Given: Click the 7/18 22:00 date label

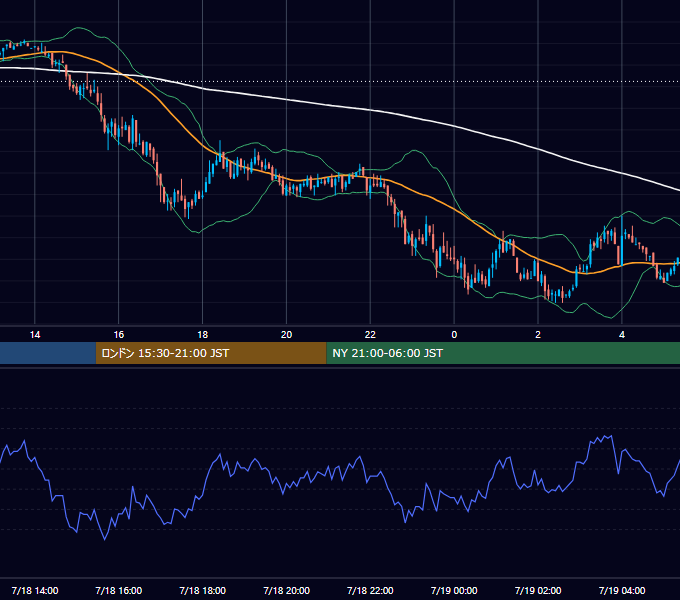Looking at the screenshot, I should (370, 590).
